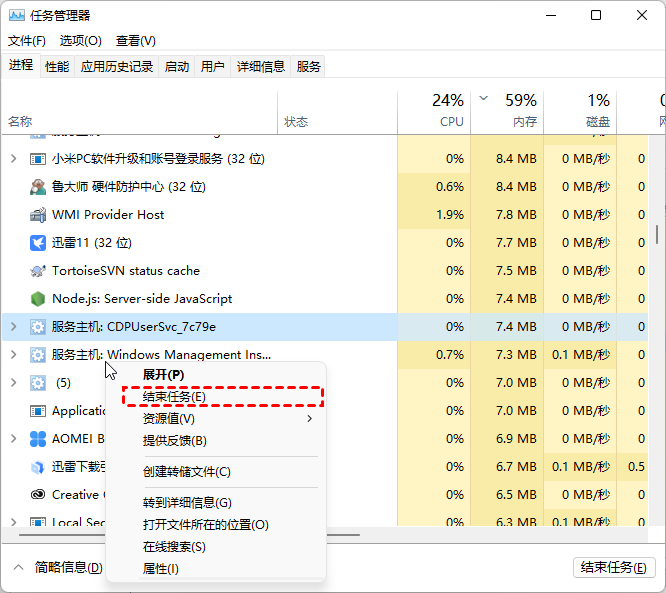Viewport: 666px width, 593px height.
Task: Switch to the 性能 tab
Action: tap(57, 67)
